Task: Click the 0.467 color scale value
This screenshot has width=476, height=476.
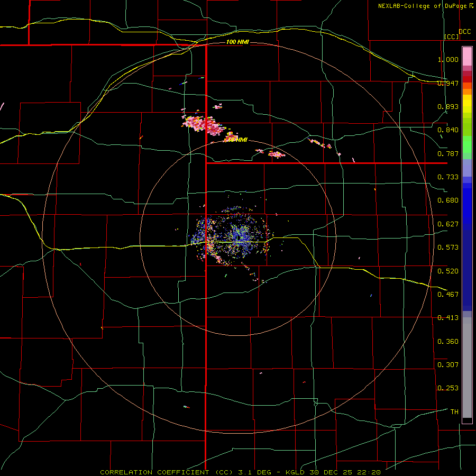Action: (x=448, y=295)
